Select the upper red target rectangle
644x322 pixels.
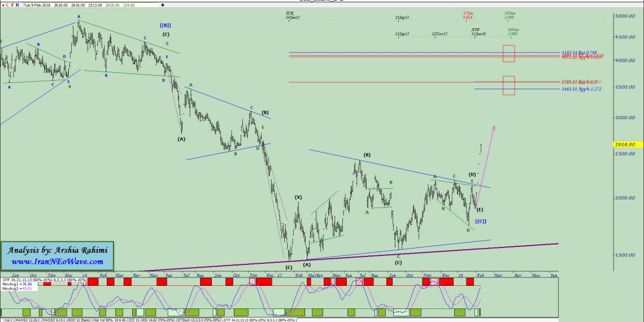point(508,54)
